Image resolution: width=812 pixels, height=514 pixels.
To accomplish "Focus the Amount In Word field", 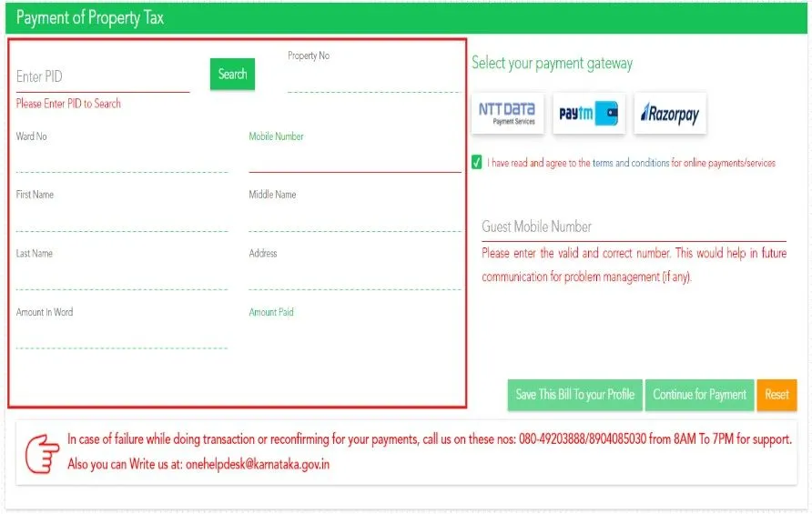I will pyautogui.click(x=121, y=336).
